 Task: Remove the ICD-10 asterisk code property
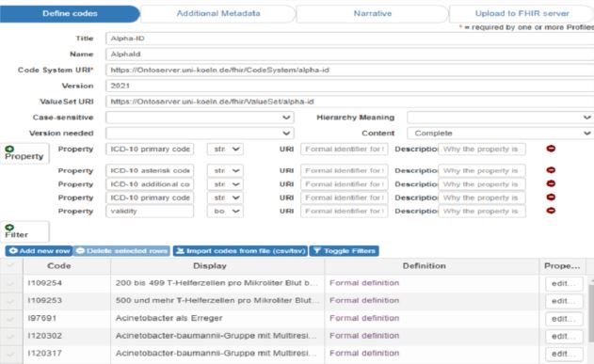(x=551, y=170)
